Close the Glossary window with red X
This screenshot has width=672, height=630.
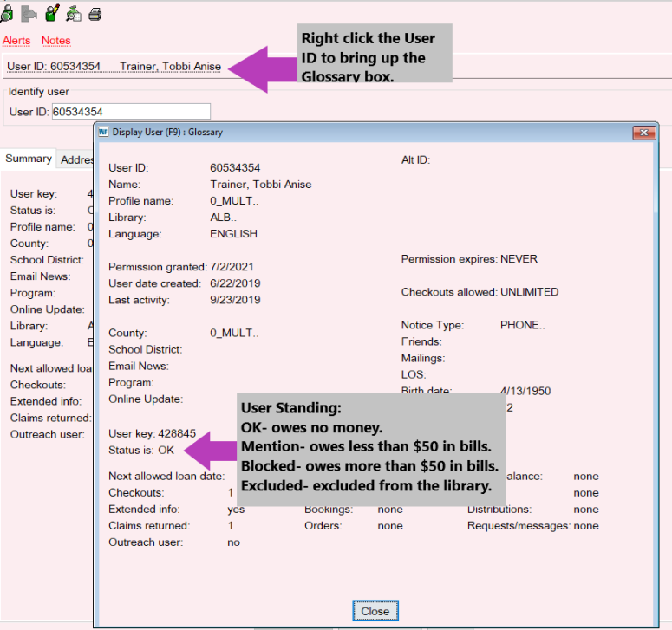[643, 133]
